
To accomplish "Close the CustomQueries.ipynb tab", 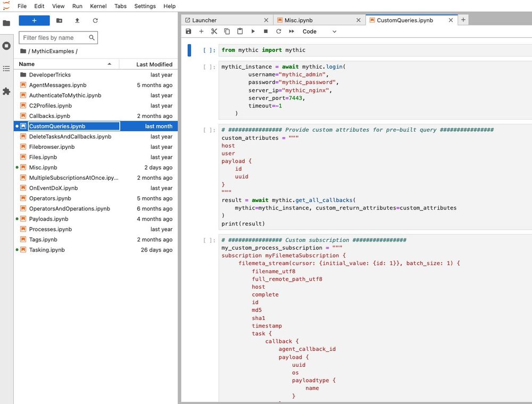I will (451, 20).
